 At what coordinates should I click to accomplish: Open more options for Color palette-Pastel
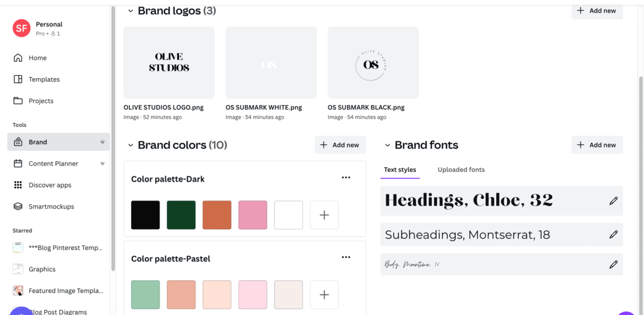(346, 258)
